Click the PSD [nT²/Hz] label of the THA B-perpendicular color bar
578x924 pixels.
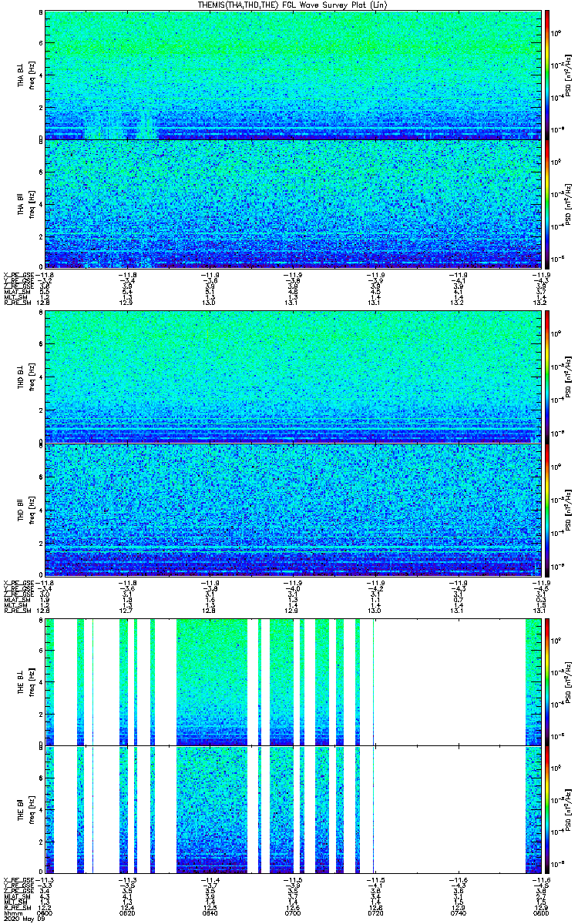(569, 75)
